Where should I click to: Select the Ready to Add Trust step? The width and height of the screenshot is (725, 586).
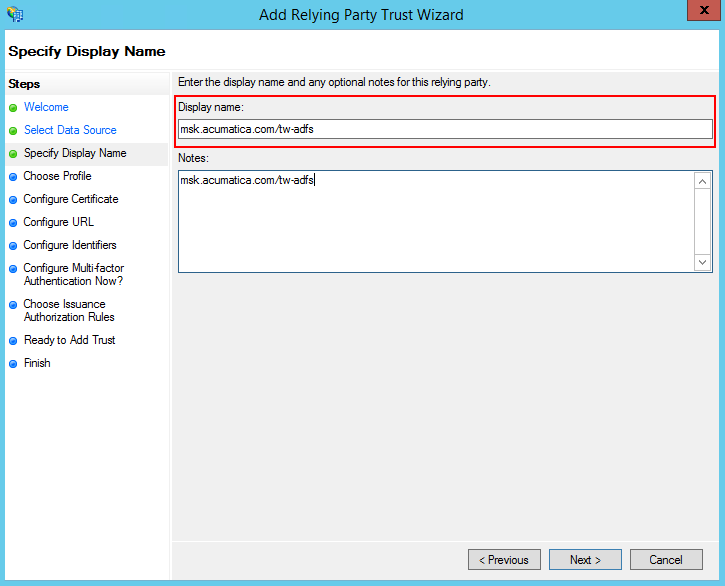[x=69, y=340]
